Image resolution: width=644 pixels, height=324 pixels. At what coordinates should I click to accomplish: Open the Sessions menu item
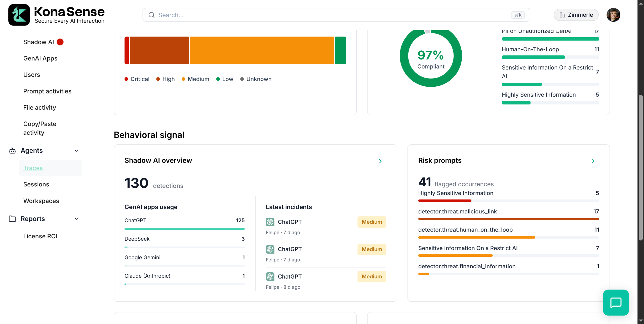point(36,184)
